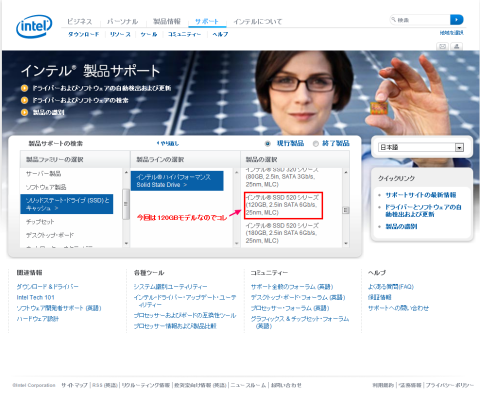Select デスクトップ・ボード in the family list
Image resolution: width=480 pixels, height=399 pixels.
pyautogui.click(x=50, y=235)
